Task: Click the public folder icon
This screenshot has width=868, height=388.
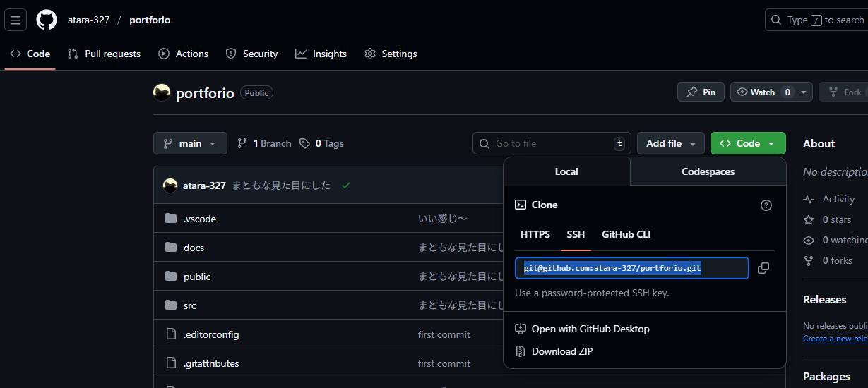Action: pos(171,277)
